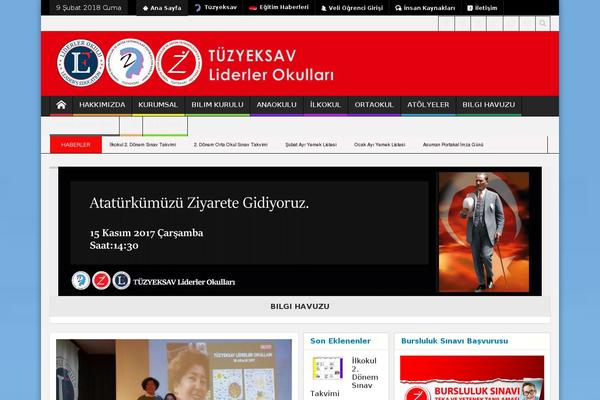Image resolution: width=600 pixels, height=400 pixels.
Task: Click the Tüzyeksav head-profile logo in the header
Action: pos(130,63)
